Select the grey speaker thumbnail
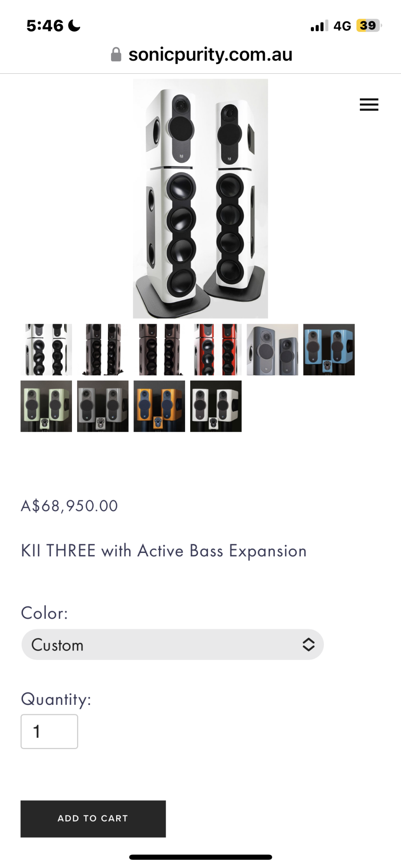Screen dimensions: 401x868 point(103,406)
